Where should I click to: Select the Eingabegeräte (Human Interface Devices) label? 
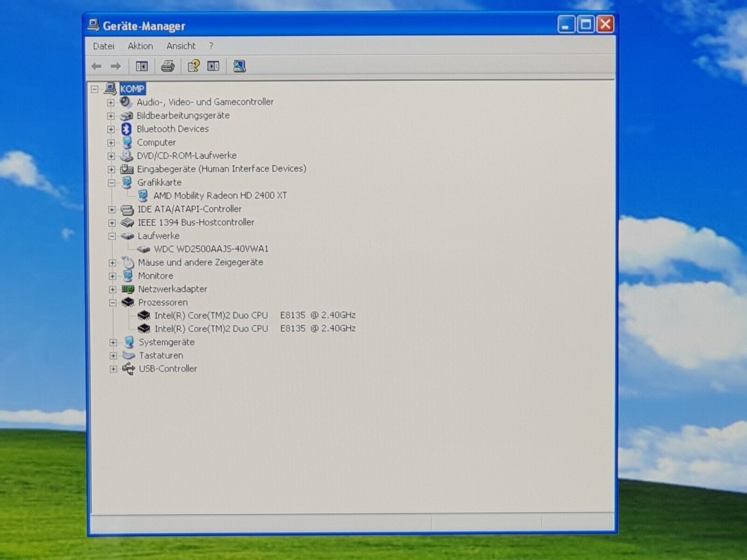(x=222, y=169)
